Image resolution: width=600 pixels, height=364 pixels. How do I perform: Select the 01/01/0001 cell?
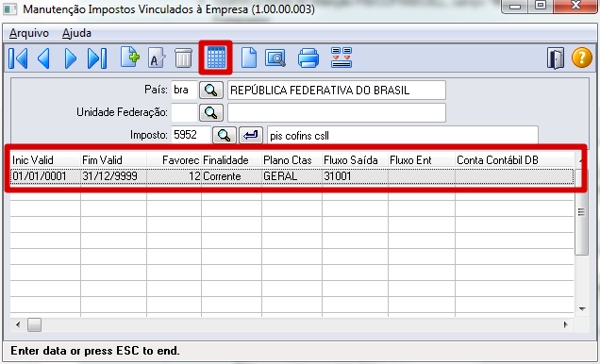click(45, 176)
